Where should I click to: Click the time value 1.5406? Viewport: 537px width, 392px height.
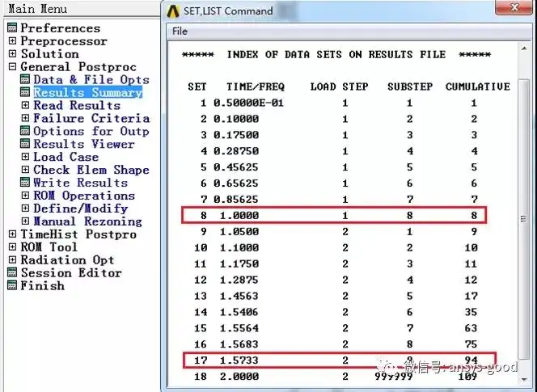239,312
